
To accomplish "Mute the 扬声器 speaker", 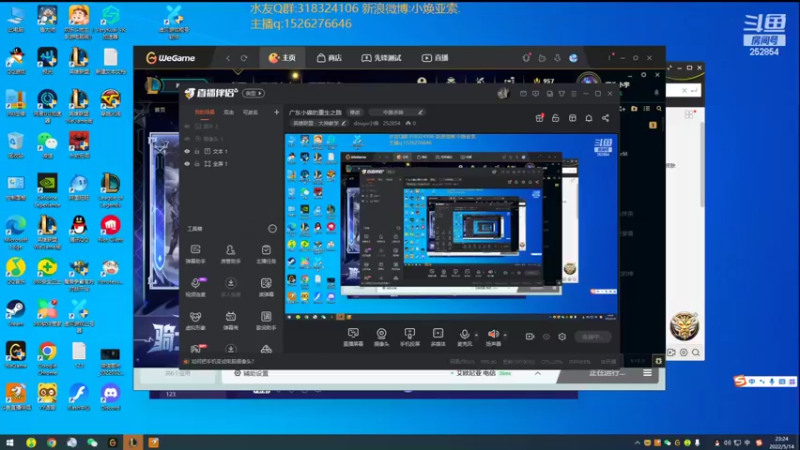I will [x=493, y=337].
